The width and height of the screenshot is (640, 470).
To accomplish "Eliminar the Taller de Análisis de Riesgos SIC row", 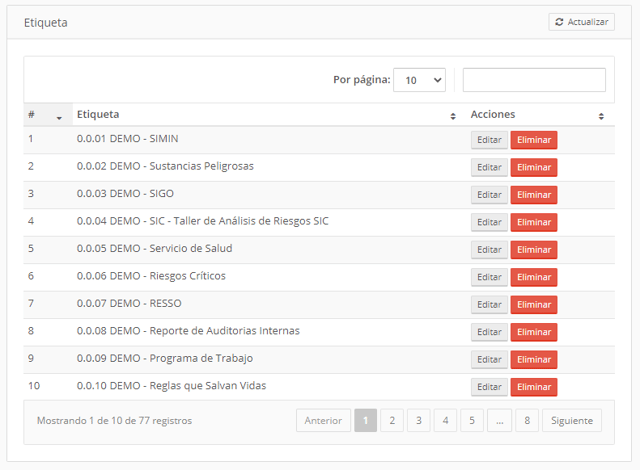I will click(534, 222).
